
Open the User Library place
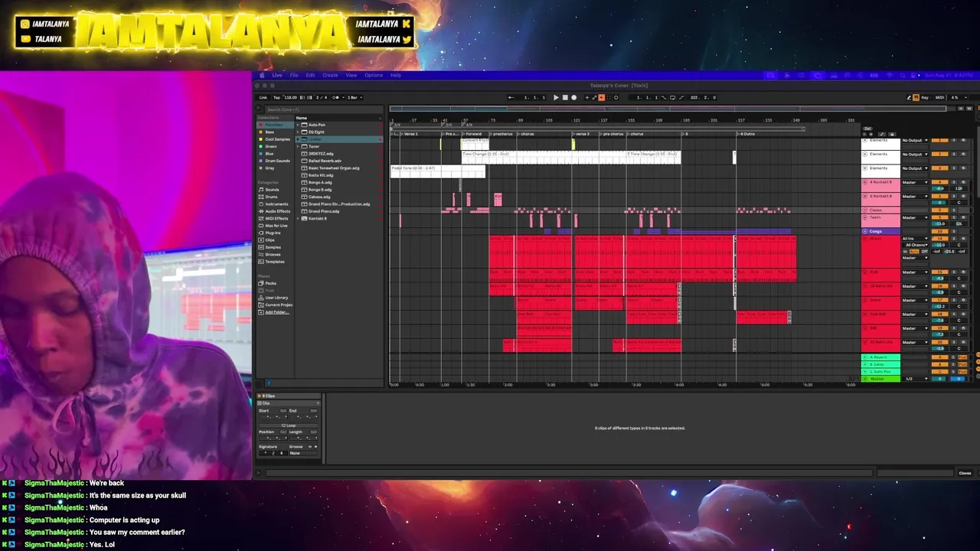(276, 298)
